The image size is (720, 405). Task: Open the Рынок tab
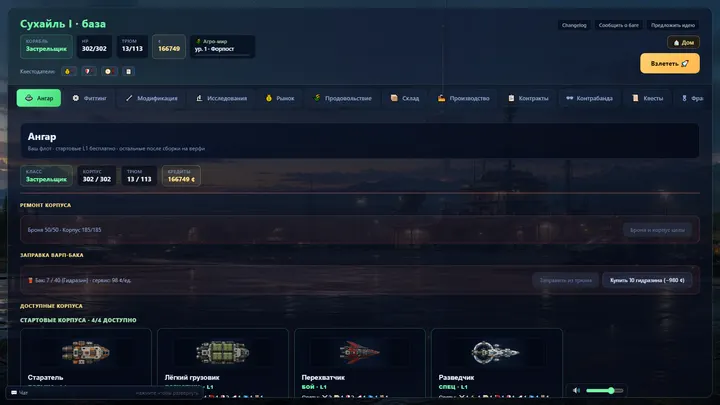280,98
